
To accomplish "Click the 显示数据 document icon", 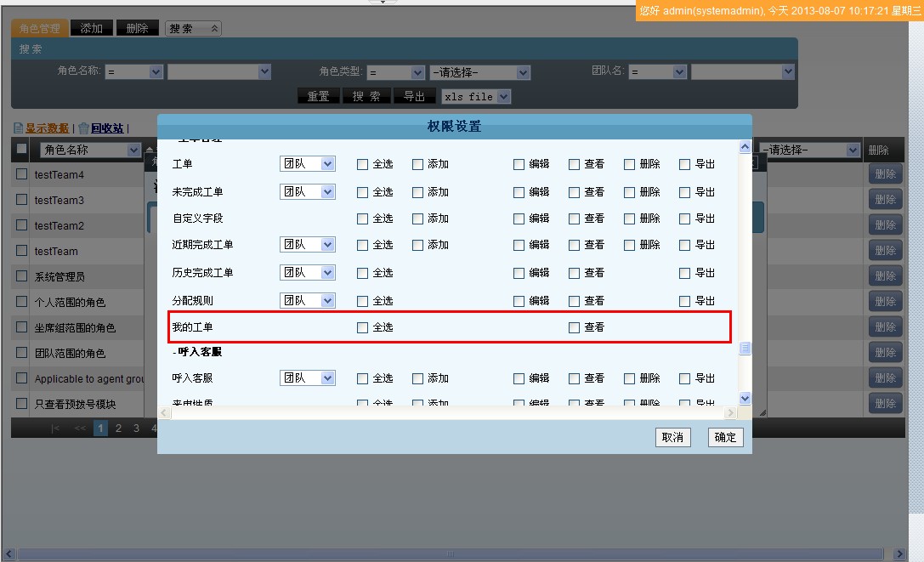I will (18, 128).
